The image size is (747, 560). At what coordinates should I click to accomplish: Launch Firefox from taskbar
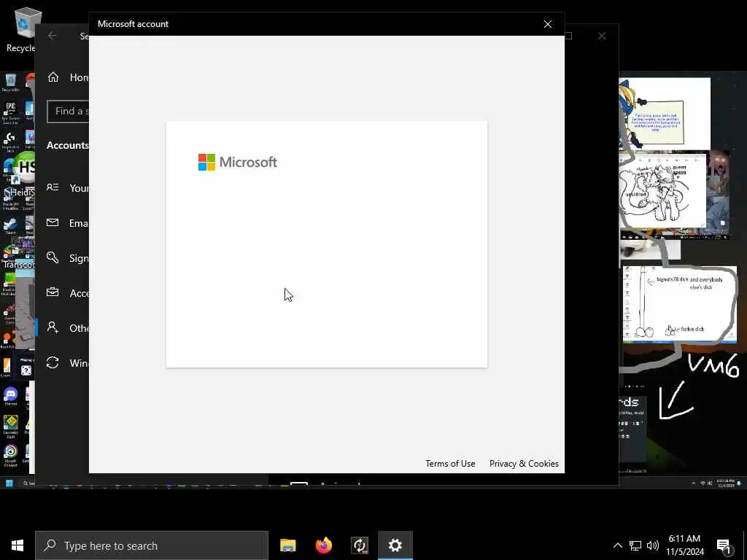[323, 545]
